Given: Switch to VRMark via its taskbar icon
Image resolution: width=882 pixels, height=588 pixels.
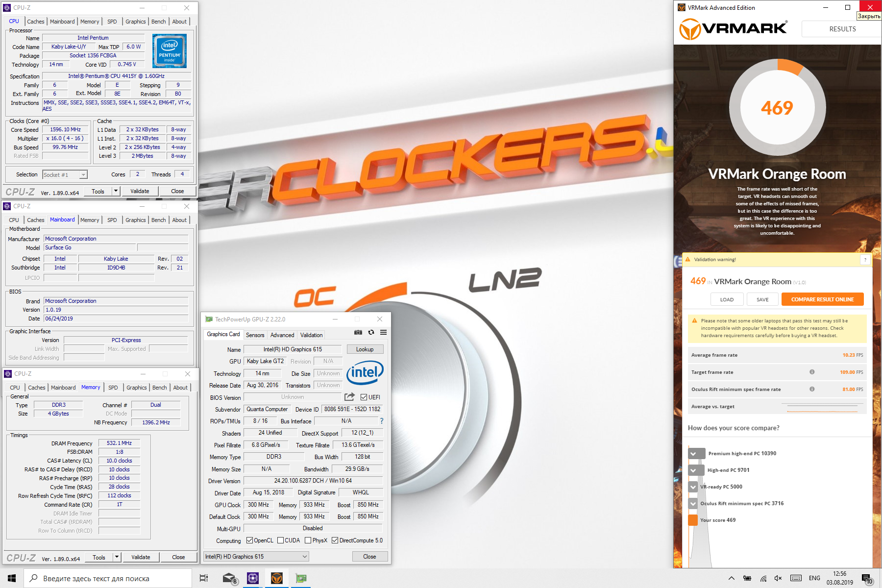Looking at the screenshot, I should [277, 578].
